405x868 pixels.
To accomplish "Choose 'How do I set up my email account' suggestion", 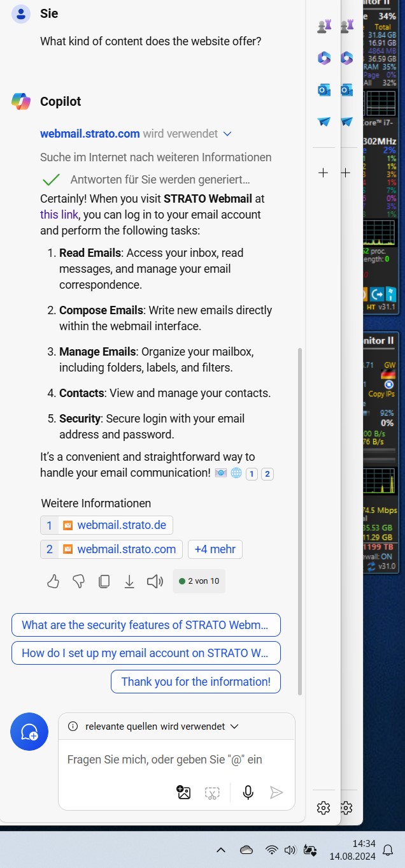I will click(x=146, y=653).
